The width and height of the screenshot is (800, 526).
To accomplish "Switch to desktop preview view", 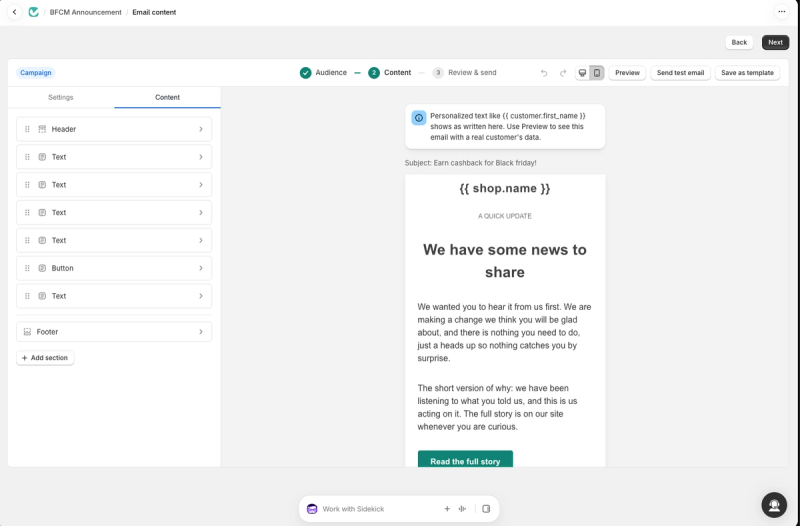I will [x=582, y=73].
